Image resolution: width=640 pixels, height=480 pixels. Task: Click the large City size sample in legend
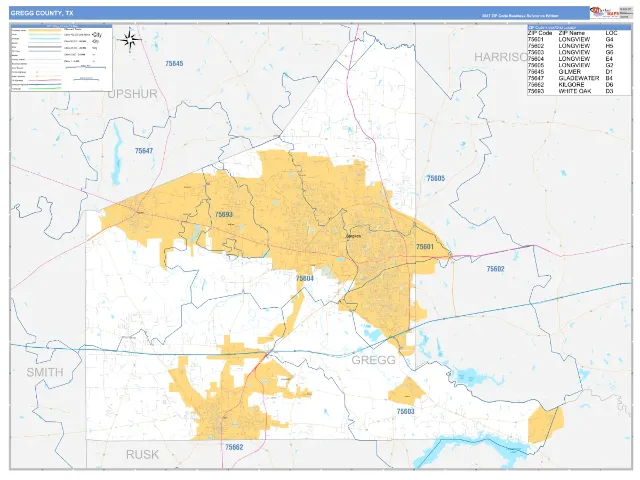[97, 35]
